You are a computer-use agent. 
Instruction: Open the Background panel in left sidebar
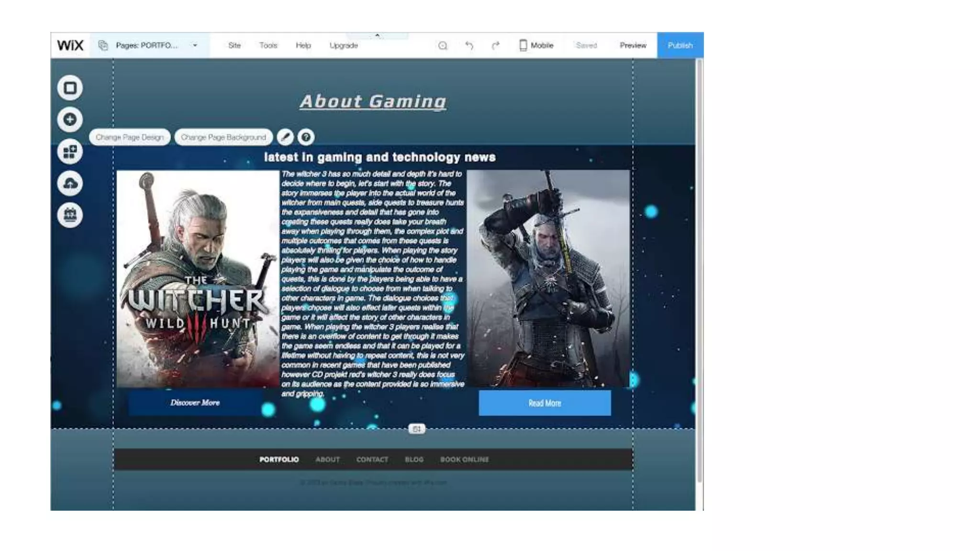coord(70,88)
